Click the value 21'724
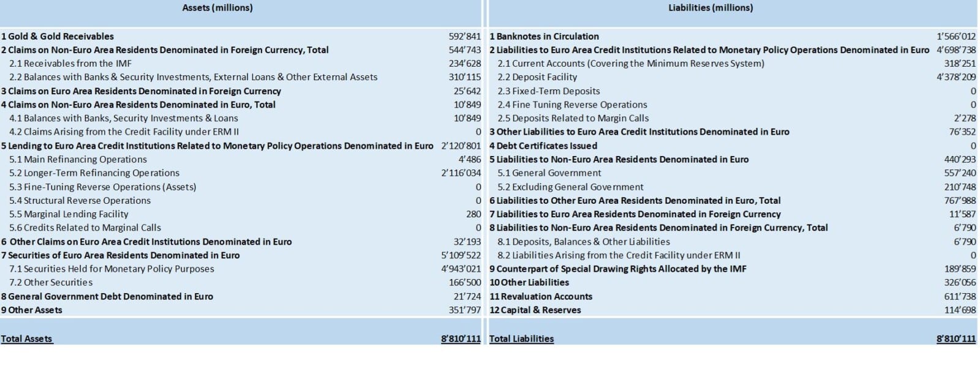980x369 pixels. (x=467, y=296)
